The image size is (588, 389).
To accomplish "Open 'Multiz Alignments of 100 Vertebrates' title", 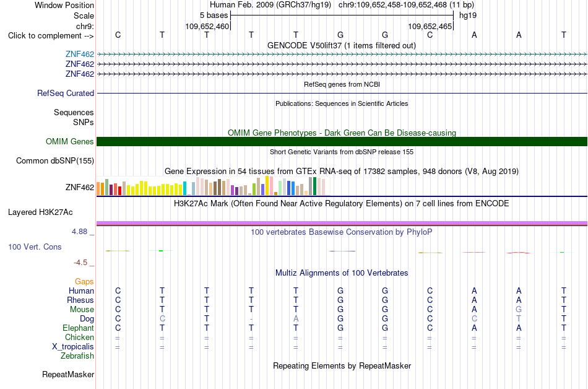I will tap(341, 273).
